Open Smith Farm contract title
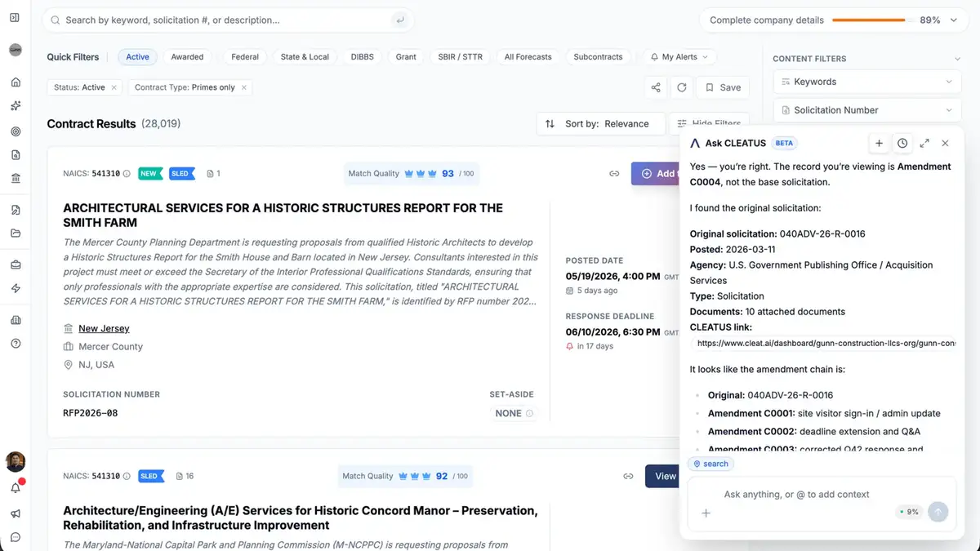980x551 pixels. tap(283, 215)
